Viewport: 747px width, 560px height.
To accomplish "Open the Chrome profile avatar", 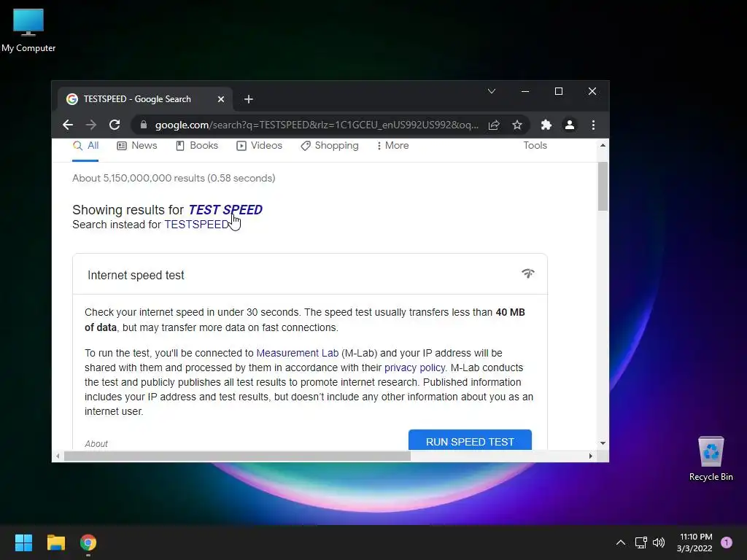I will [569, 125].
